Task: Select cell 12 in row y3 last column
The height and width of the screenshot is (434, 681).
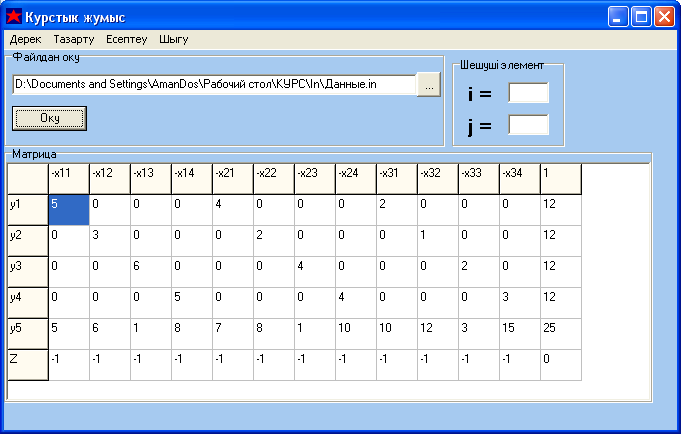Action: coord(561,272)
